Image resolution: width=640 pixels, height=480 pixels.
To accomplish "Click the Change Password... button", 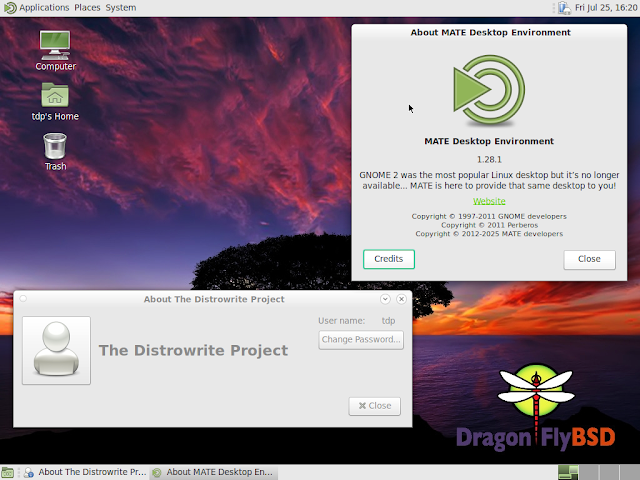I will [x=361, y=340].
